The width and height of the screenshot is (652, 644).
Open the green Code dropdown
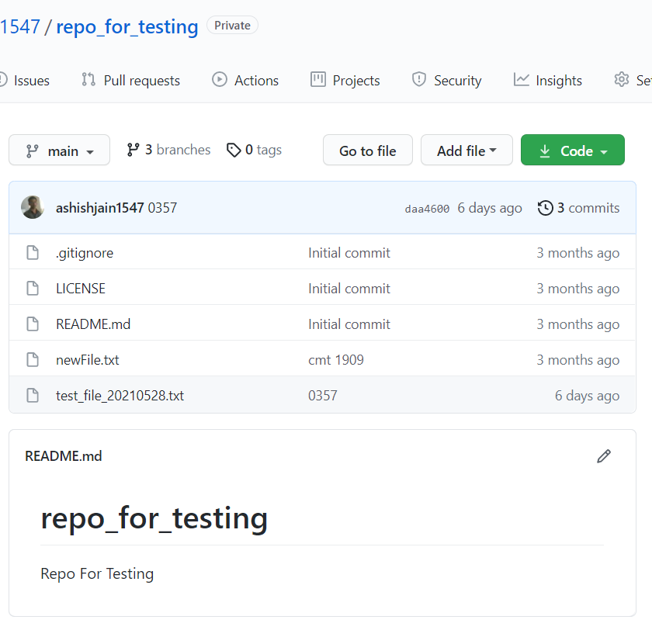pos(573,149)
